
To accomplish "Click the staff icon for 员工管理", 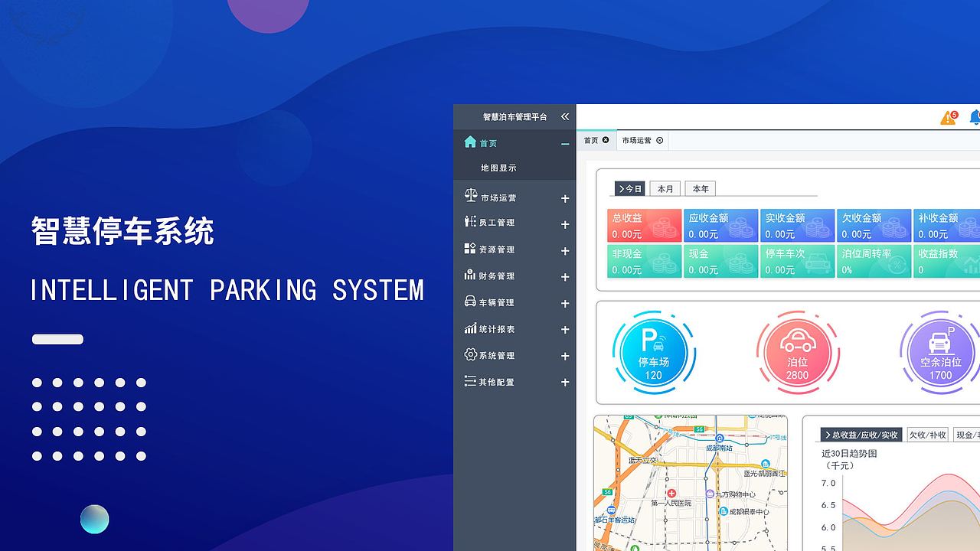I will pyautogui.click(x=470, y=221).
